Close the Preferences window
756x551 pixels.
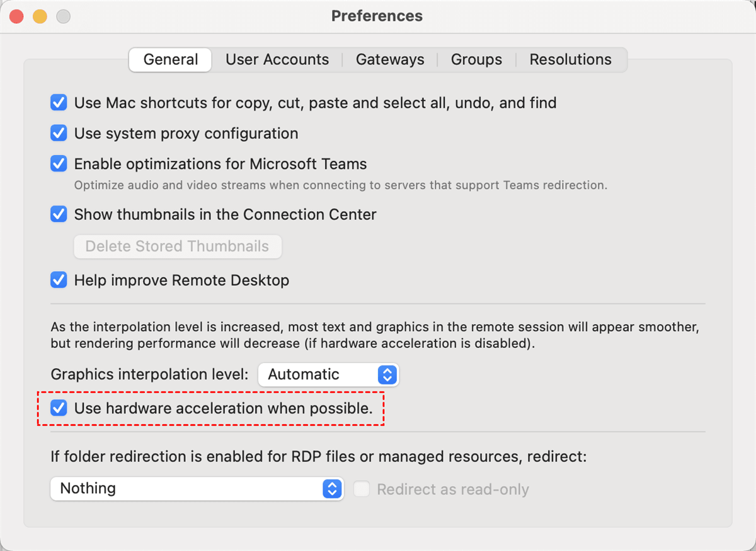pos(16,16)
